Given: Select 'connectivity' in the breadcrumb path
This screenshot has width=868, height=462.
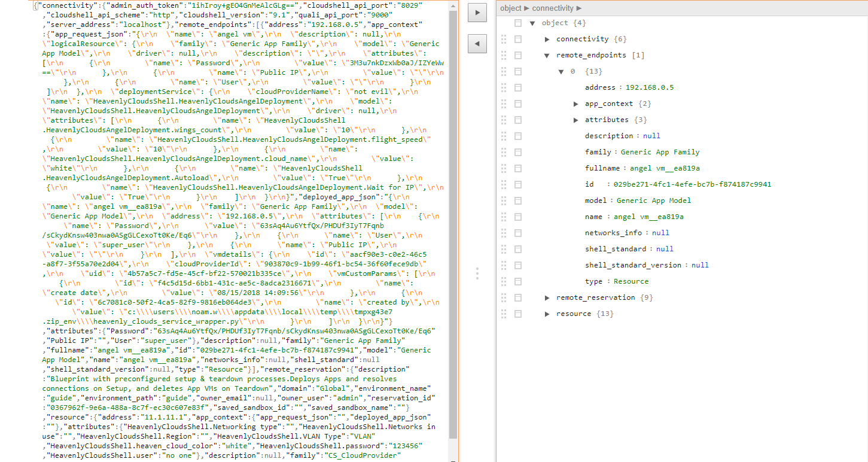Looking at the screenshot, I should point(553,8).
